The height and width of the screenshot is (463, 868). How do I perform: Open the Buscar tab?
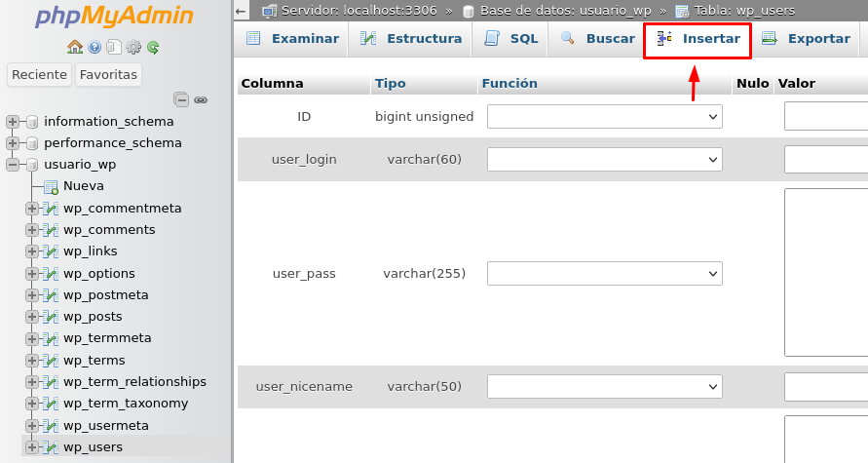(x=597, y=39)
